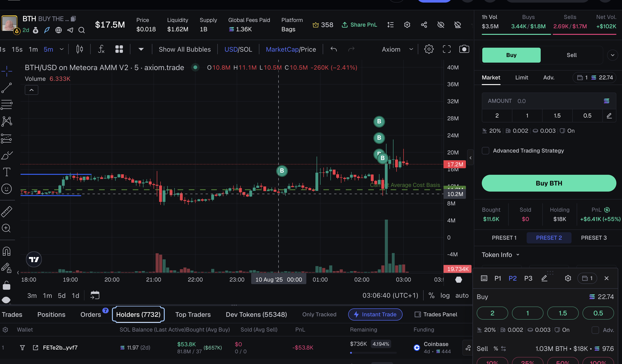622x364 pixels.
Task: Open the Top Traders tab
Action: tap(193, 315)
